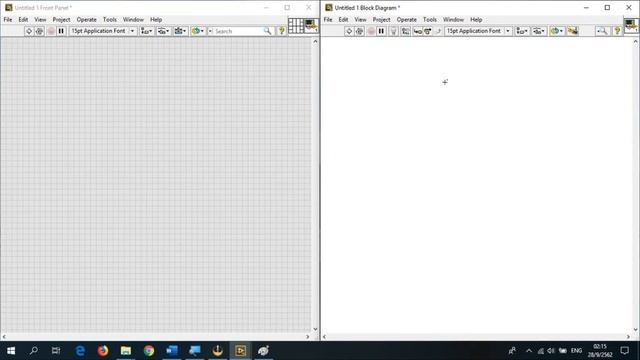Open View menu in Block Diagram window

coord(360,20)
